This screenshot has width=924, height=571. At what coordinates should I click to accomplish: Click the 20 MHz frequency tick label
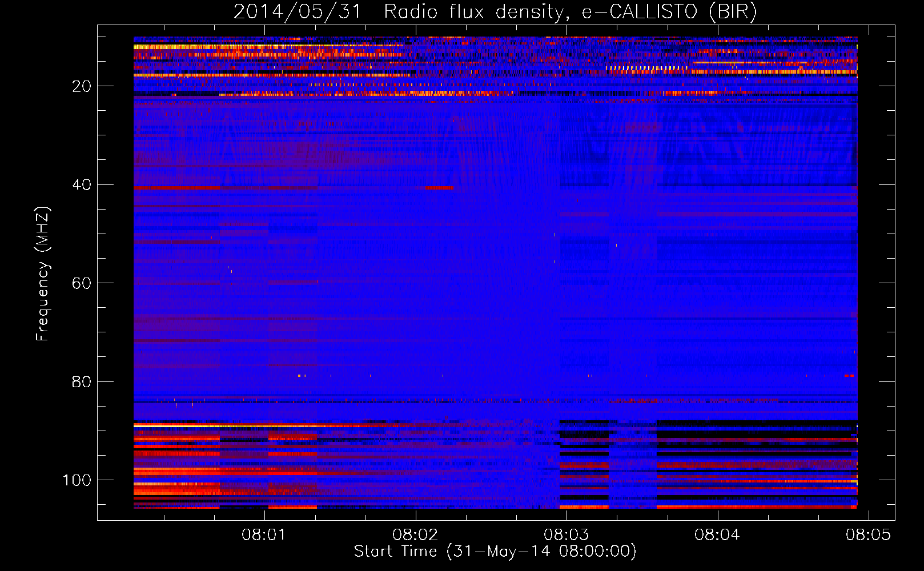click(82, 87)
